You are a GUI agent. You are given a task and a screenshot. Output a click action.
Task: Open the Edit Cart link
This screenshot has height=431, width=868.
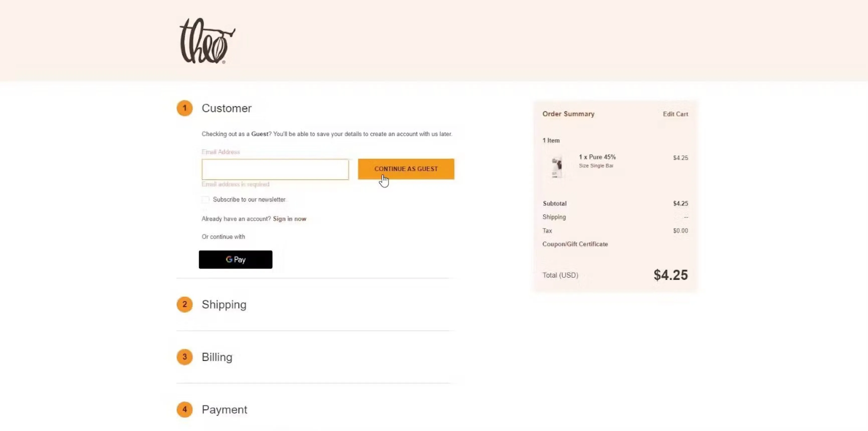[675, 114]
